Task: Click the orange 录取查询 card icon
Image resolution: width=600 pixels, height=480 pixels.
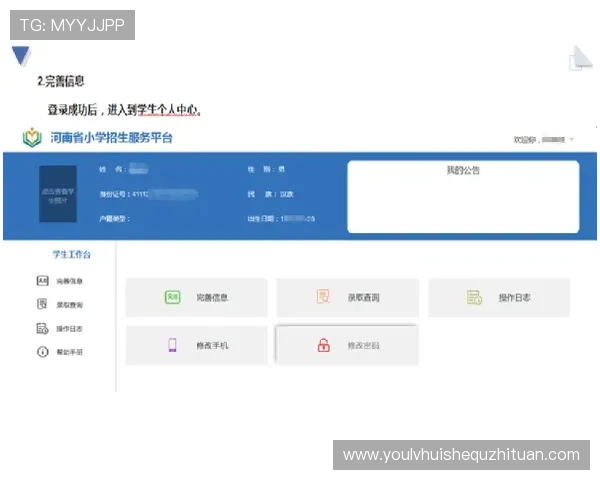Action: pos(323,297)
